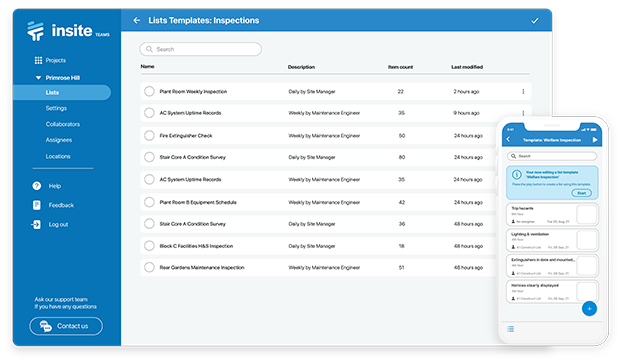Open Collaborators in the sidebar
The image size is (624, 362).
click(63, 124)
